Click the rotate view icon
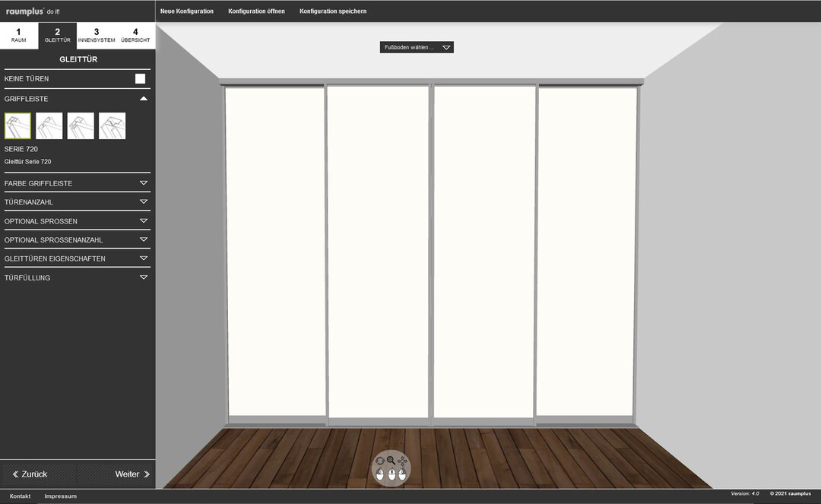Image resolution: width=821 pixels, height=504 pixels. click(x=380, y=461)
